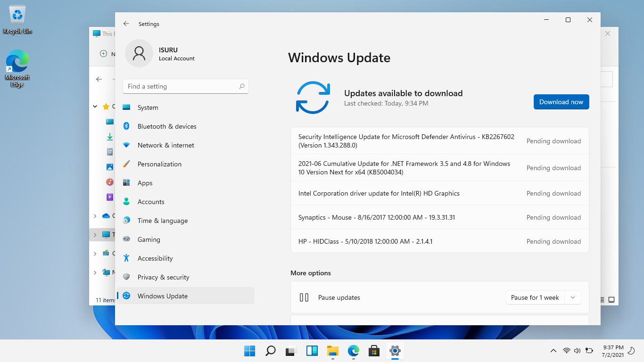
Task: Click the magnifier icon in Find a setting
Action: pos(241,86)
